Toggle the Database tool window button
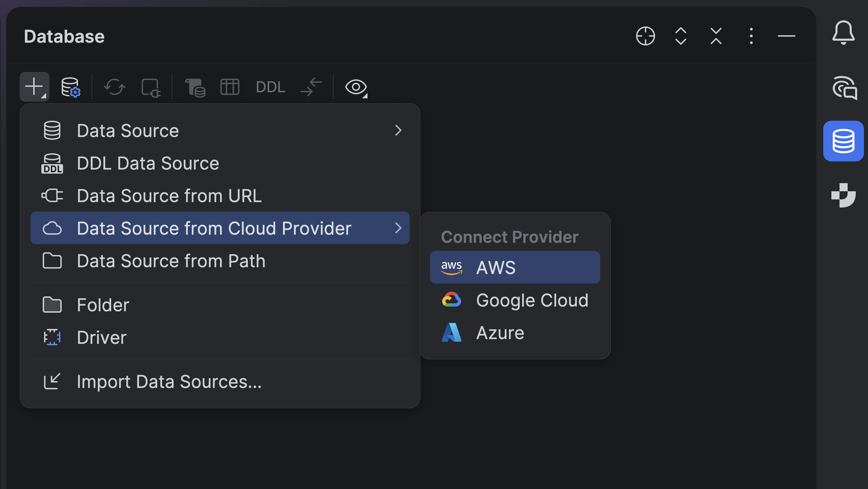The width and height of the screenshot is (868, 489). pyautogui.click(x=843, y=141)
